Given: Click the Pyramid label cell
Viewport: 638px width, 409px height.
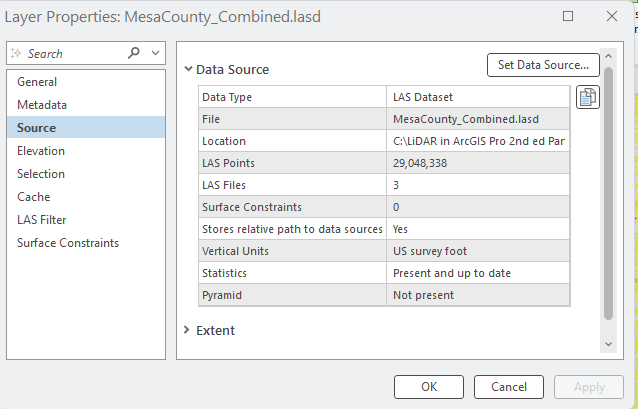Looking at the screenshot, I should click(293, 295).
